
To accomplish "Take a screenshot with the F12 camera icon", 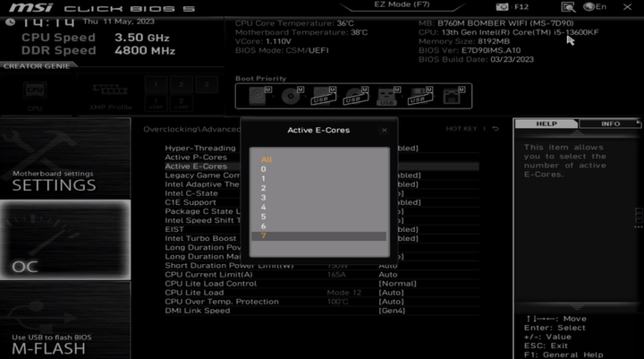I will click(x=502, y=6).
